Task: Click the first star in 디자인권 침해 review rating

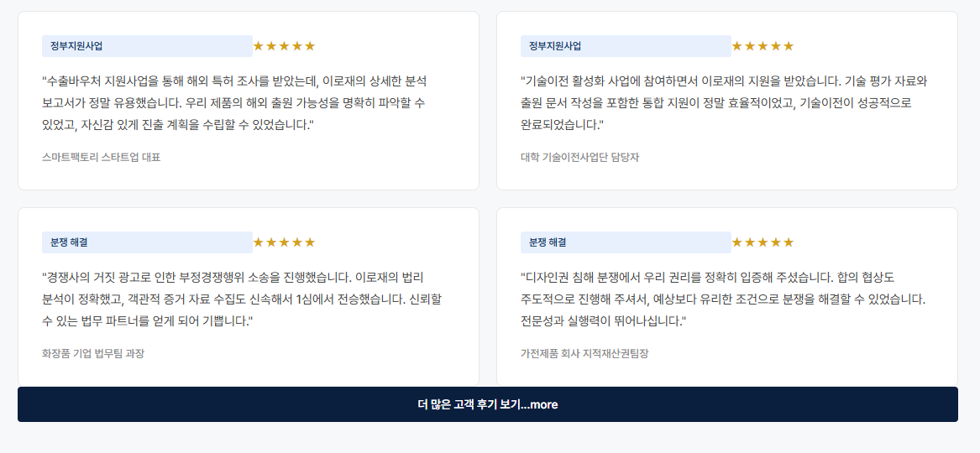Action: tap(737, 242)
